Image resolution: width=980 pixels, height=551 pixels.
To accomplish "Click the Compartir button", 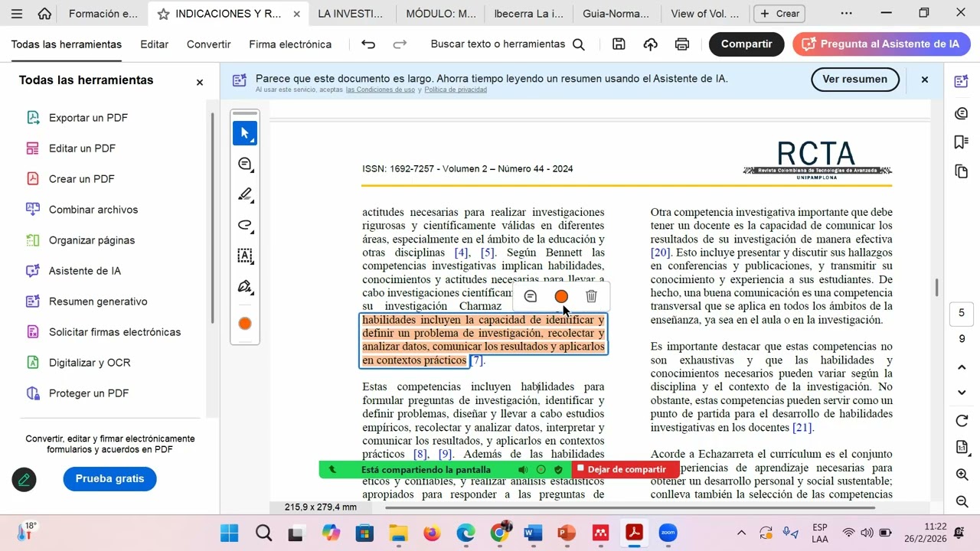I will [x=746, y=44].
